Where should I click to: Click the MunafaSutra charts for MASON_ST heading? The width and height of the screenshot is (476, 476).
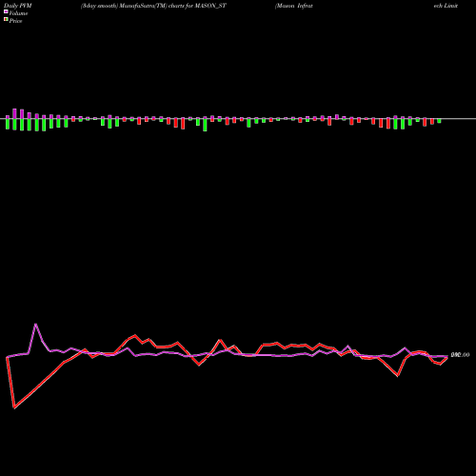tap(153, 6)
